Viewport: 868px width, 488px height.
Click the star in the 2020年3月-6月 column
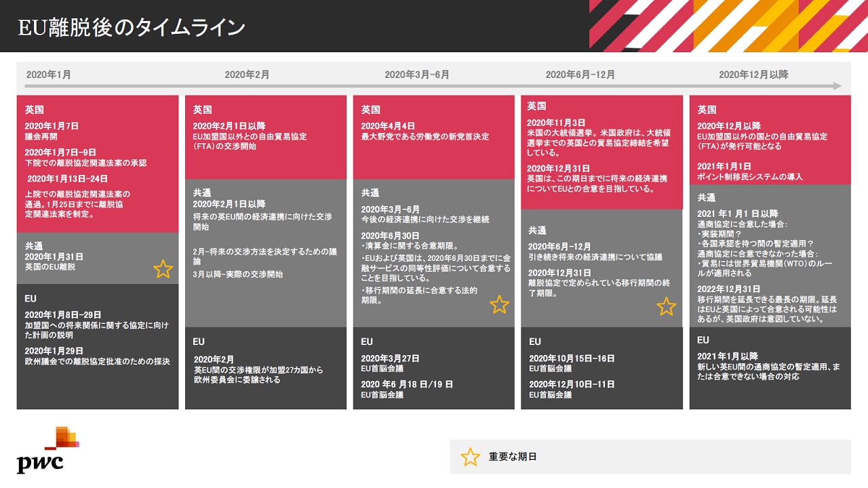pyautogui.click(x=499, y=305)
